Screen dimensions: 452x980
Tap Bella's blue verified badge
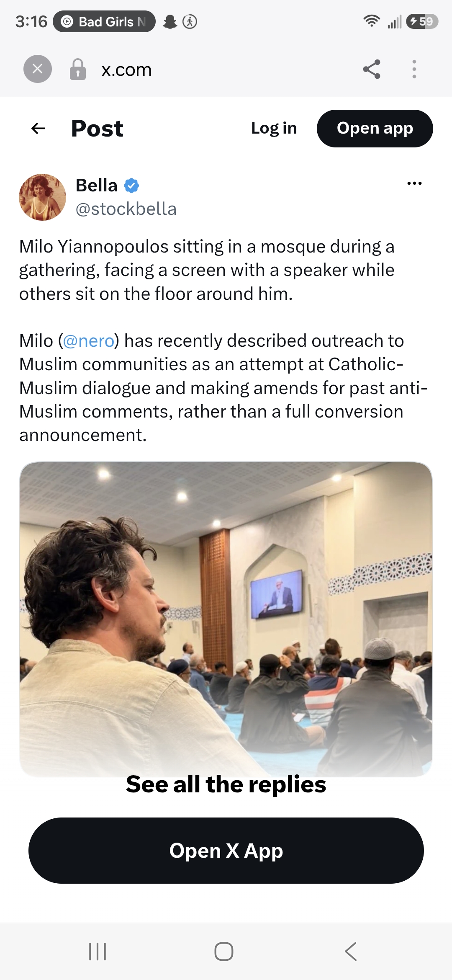[x=131, y=186]
